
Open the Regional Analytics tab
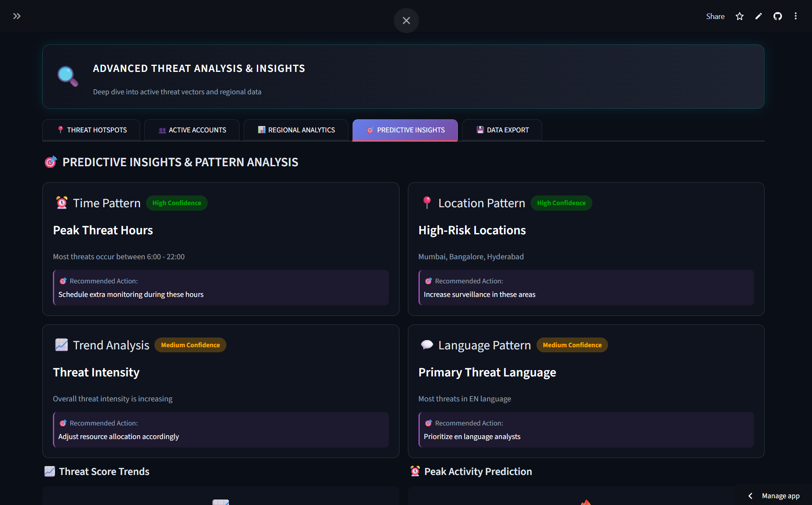point(296,130)
